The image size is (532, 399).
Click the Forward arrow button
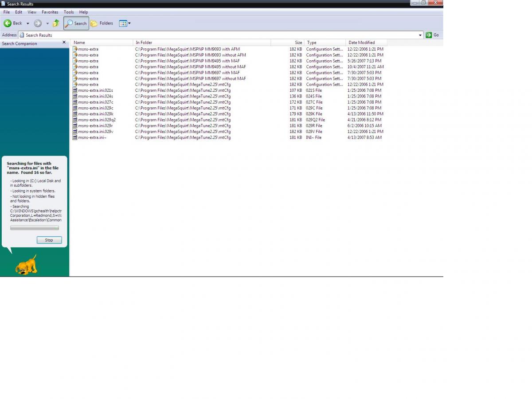(x=38, y=23)
